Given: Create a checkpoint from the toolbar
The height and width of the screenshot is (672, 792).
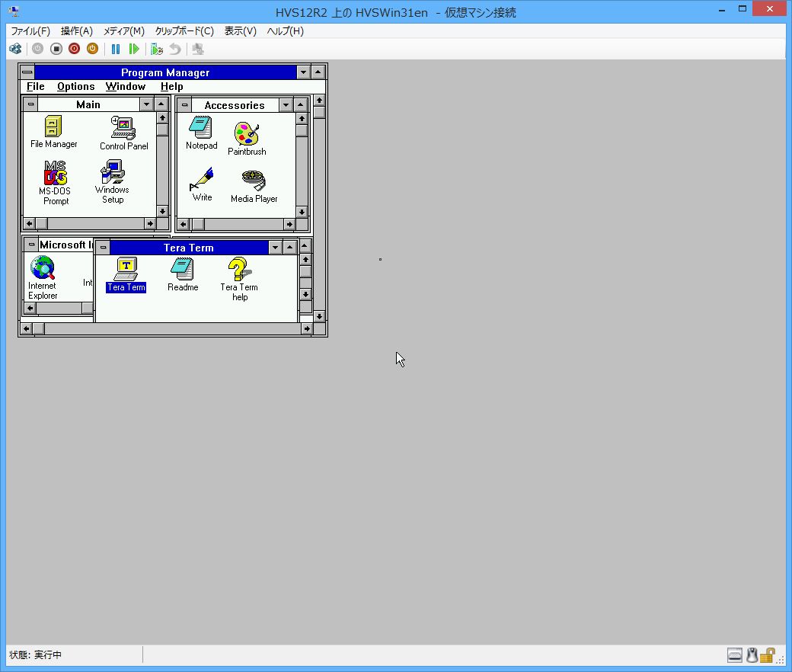Looking at the screenshot, I should tap(157, 49).
